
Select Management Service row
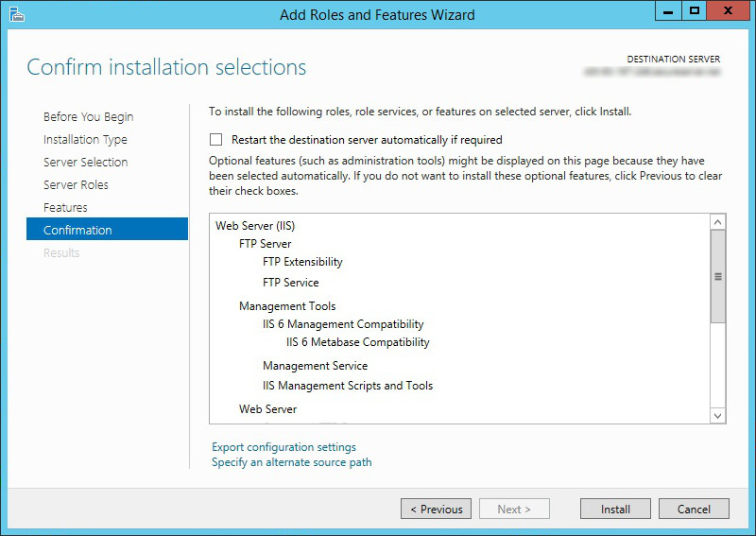click(315, 366)
